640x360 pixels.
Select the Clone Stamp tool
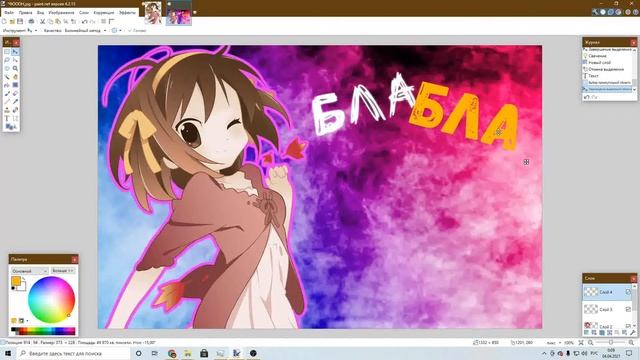pyautogui.click(x=7, y=110)
